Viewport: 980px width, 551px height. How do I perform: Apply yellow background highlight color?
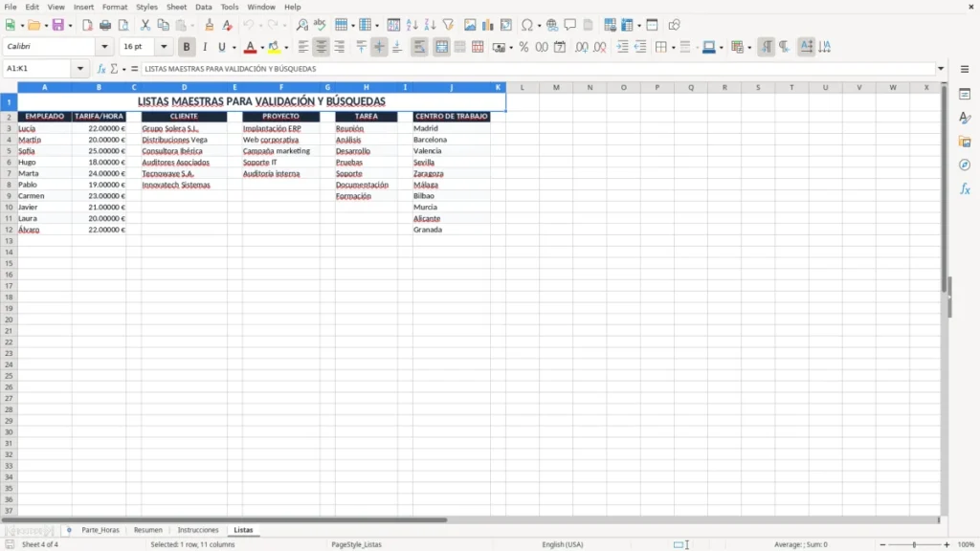[x=274, y=47]
